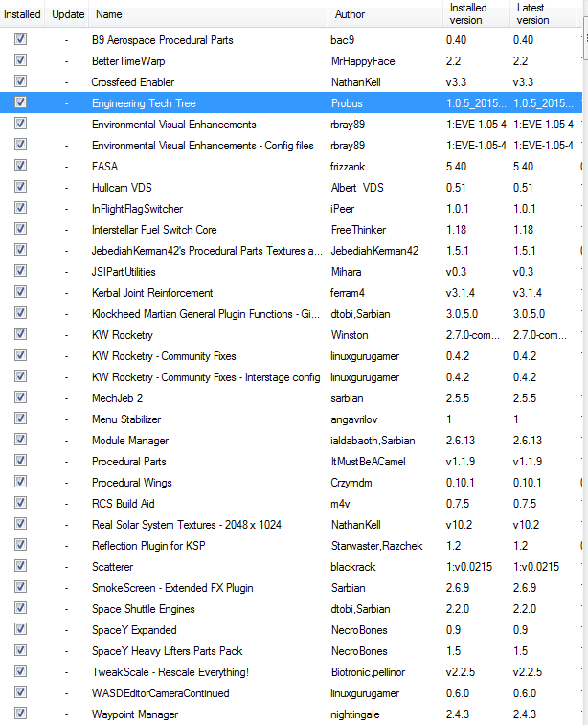Sort mods by Name column header

pos(208,14)
